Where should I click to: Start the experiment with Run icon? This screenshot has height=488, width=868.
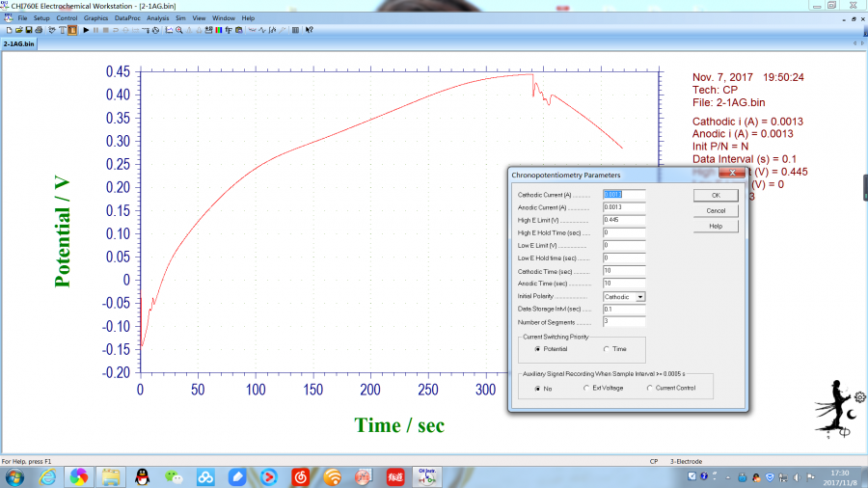[86, 30]
